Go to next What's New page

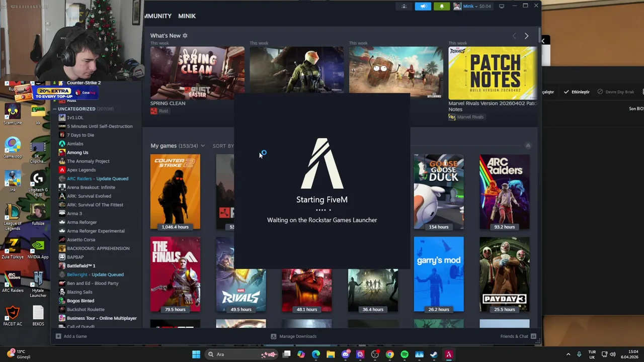click(526, 36)
